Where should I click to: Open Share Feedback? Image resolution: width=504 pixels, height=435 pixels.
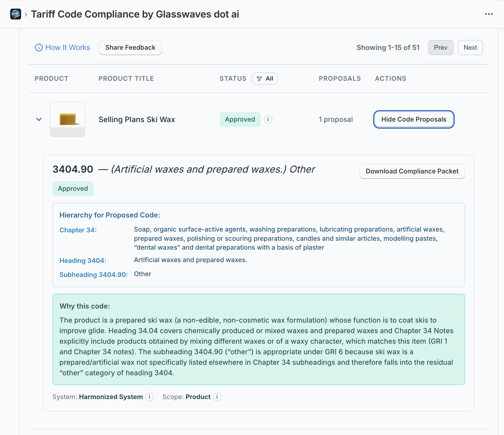click(130, 48)
